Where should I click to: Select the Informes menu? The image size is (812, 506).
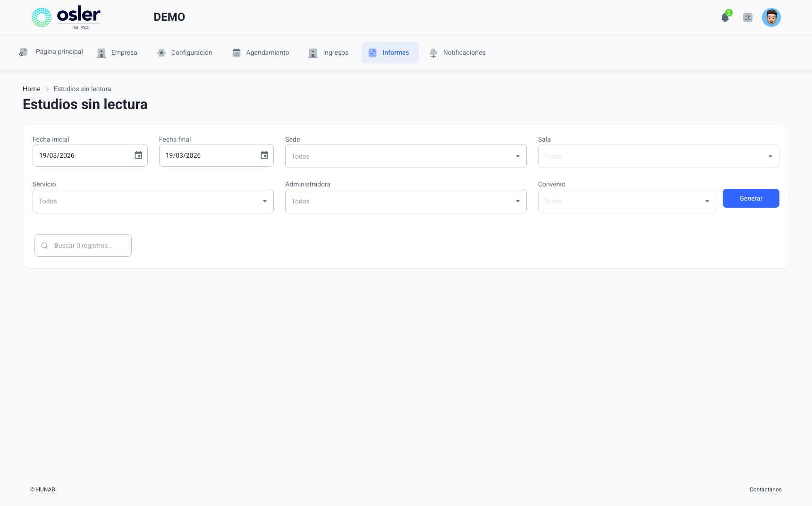pos(390,53)
